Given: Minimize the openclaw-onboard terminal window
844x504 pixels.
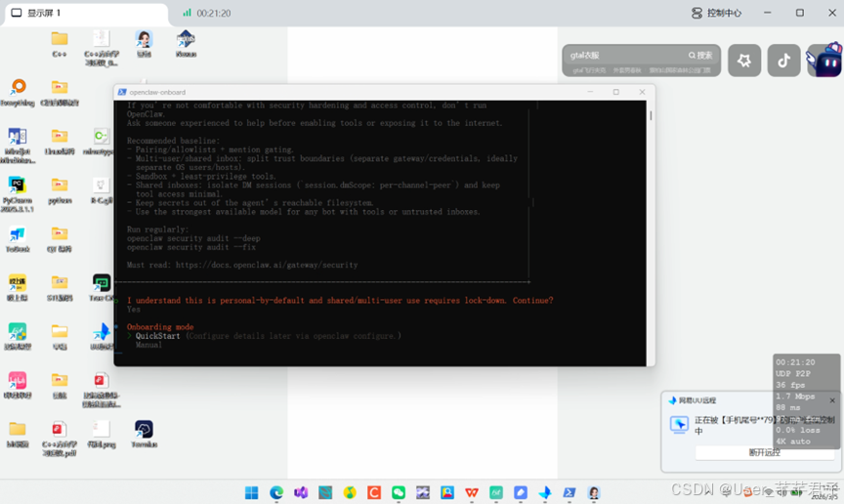Looking at the screenshot, I should click(590, 92).
